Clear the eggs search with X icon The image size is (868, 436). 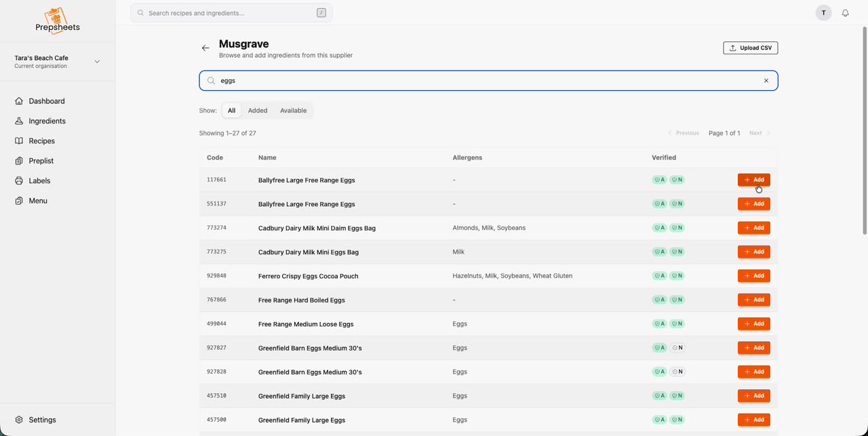coord(766,81)
